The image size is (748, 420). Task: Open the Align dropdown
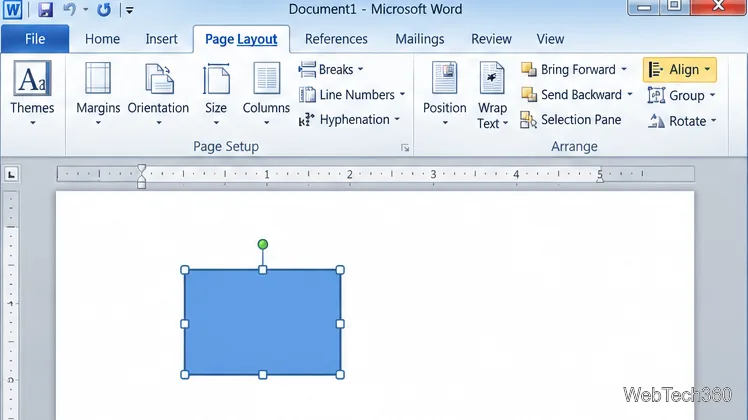point(679,70)
